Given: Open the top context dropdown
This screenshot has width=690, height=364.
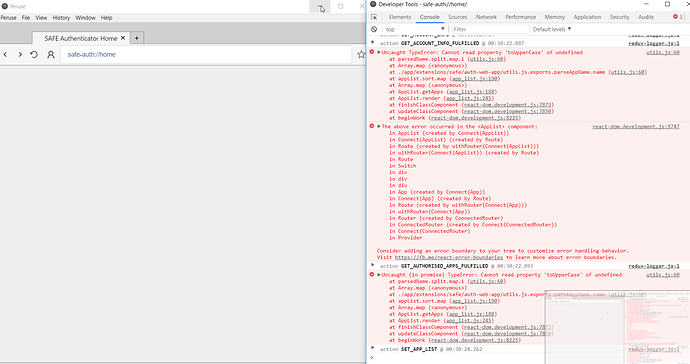Looking at the screenshot, I should pyautogui.click(x=415, y=29).
